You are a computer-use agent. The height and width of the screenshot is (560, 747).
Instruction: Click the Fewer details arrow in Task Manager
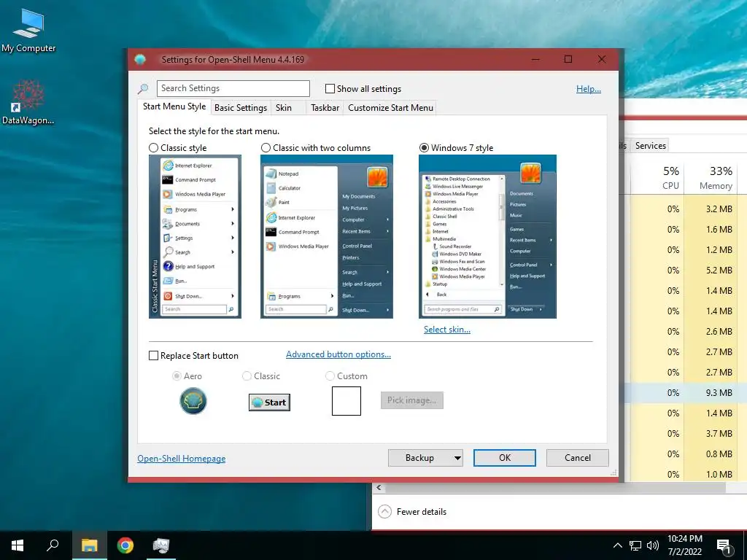(x=384, y=512)
